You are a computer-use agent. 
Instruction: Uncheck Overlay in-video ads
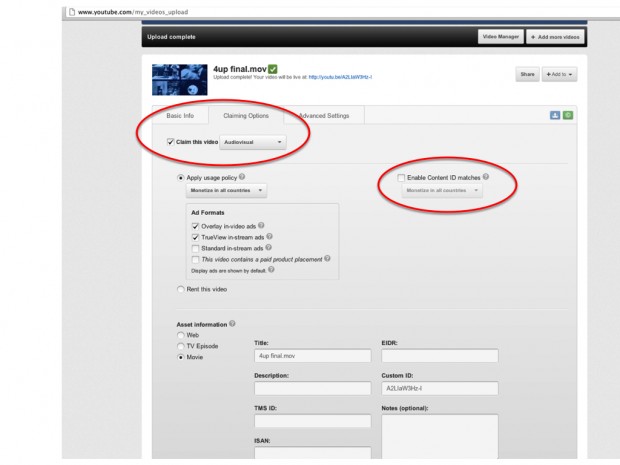[195, 226]
